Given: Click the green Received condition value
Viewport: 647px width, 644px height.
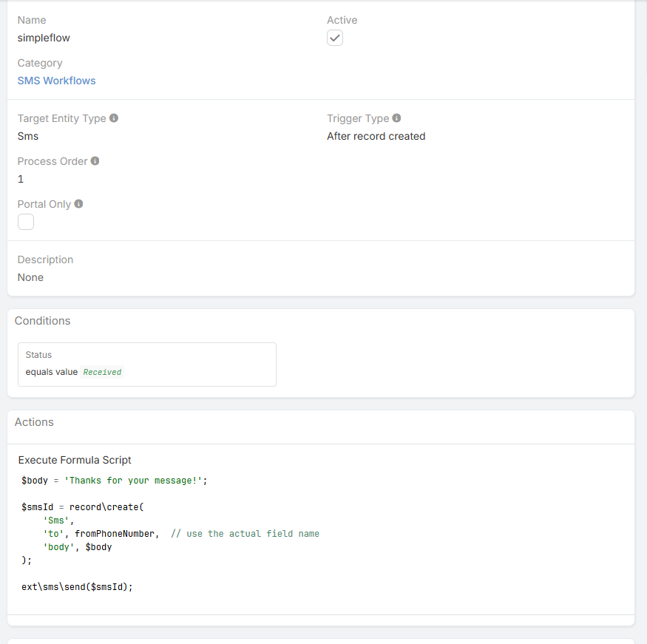Looking at the screenshot, I should pyautogui.click(x=102, y=373).
